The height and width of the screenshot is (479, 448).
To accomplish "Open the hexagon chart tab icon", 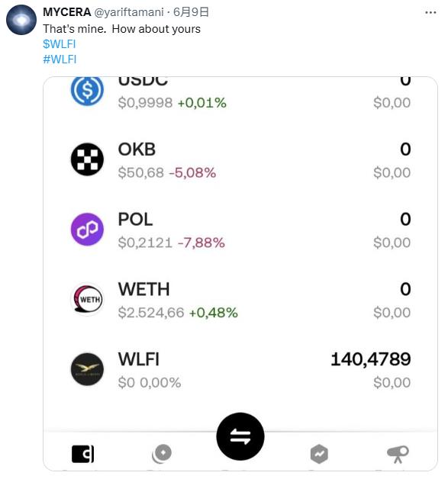I will pyautogui.click(x=319, y=454).
